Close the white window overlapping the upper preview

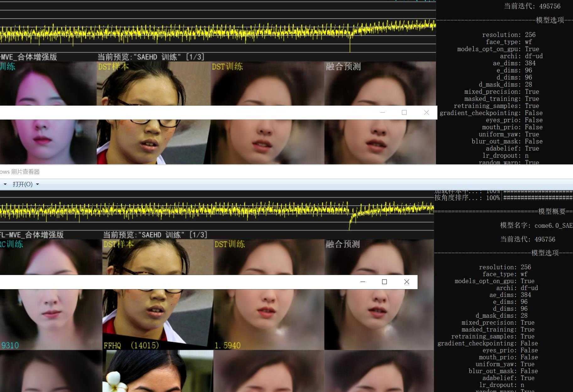point(426,112)
